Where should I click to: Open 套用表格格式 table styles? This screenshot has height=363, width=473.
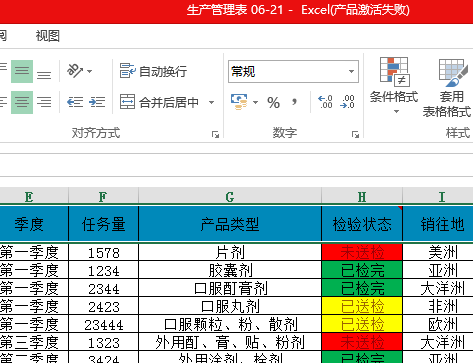(x=448, y=88)
